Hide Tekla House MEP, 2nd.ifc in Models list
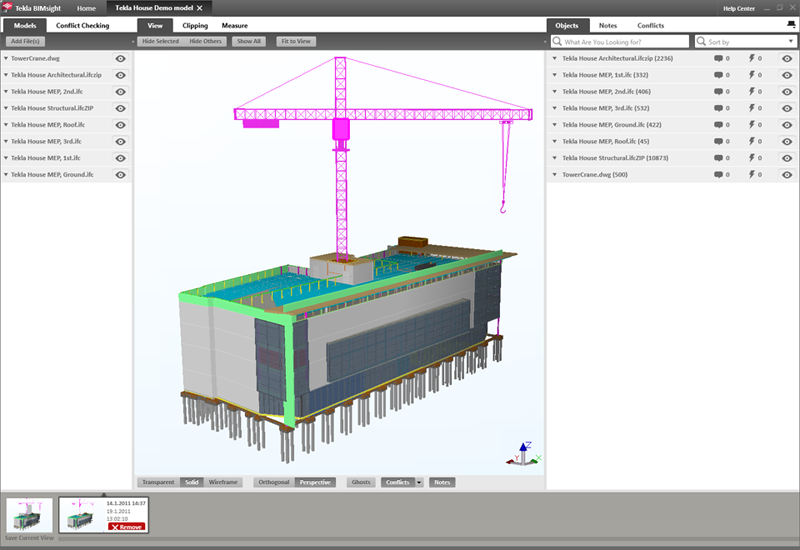800x550 pixels. point(120,92)
